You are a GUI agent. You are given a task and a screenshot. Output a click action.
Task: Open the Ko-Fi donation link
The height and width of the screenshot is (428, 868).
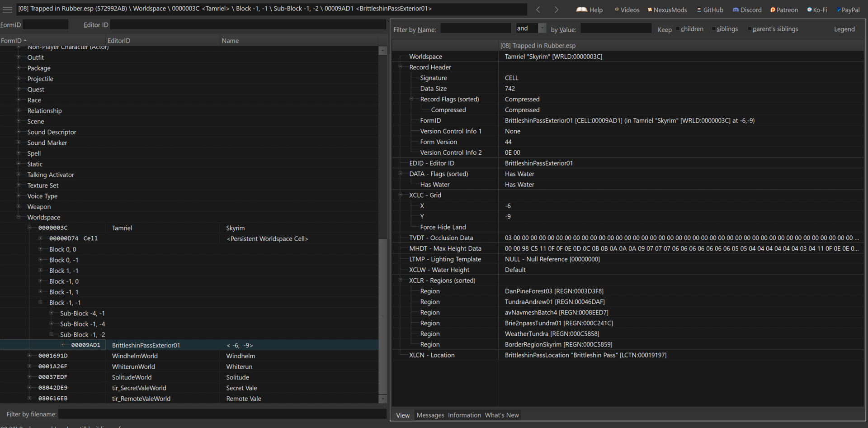pyautogui.click(x=817, y=10)
